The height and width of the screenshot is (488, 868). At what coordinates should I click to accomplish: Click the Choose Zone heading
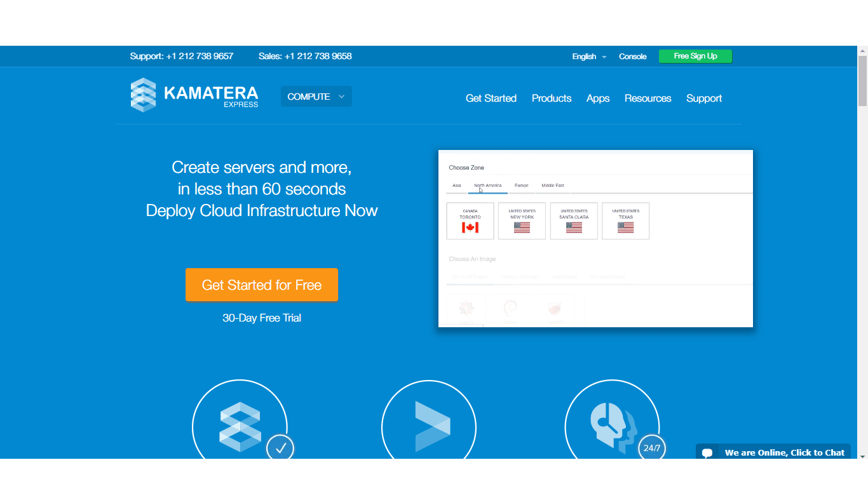click(x=466, y=168)
